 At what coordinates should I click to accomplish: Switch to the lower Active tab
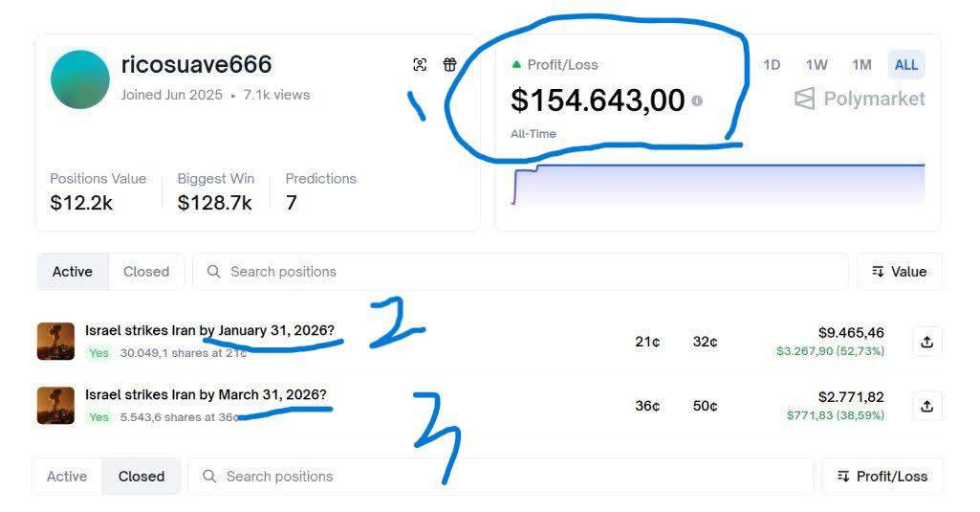[67, 477]
